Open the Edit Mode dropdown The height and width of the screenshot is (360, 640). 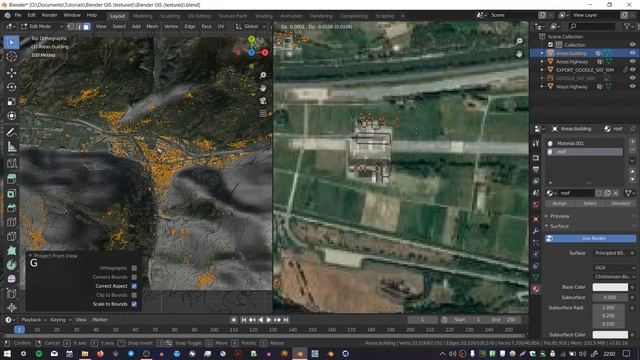click(x=42, y=27)
